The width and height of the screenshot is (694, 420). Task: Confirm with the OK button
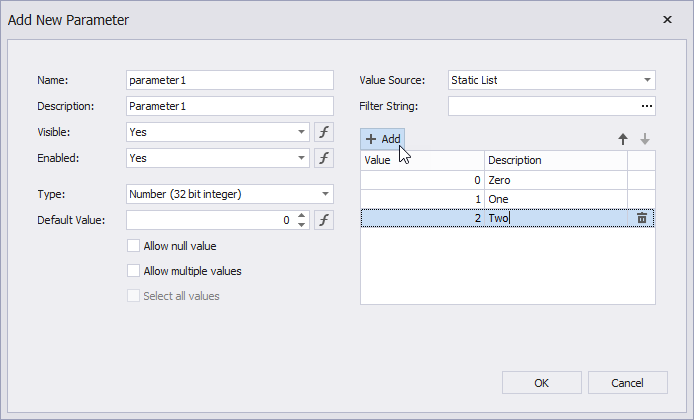click(541, 382)
